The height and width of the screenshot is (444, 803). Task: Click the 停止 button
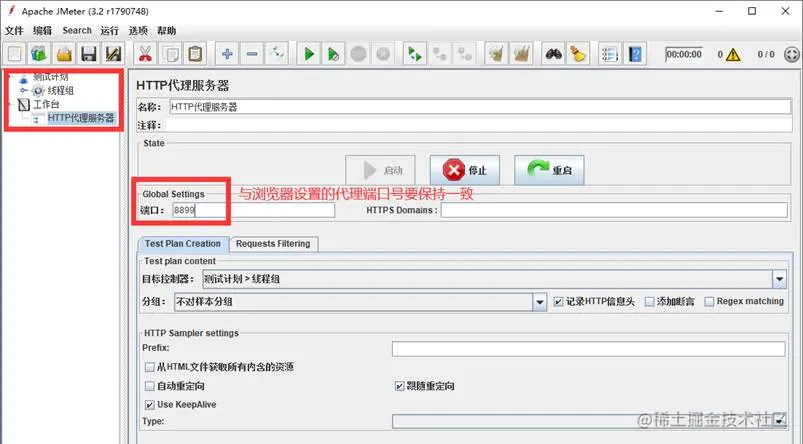[464, 171]
